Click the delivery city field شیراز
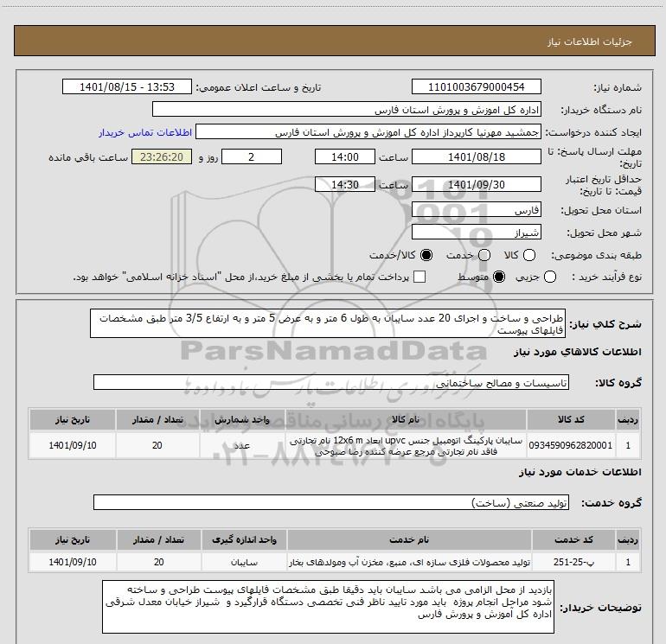Viewport: 666px width, 644px height. [x=476, y=233]
